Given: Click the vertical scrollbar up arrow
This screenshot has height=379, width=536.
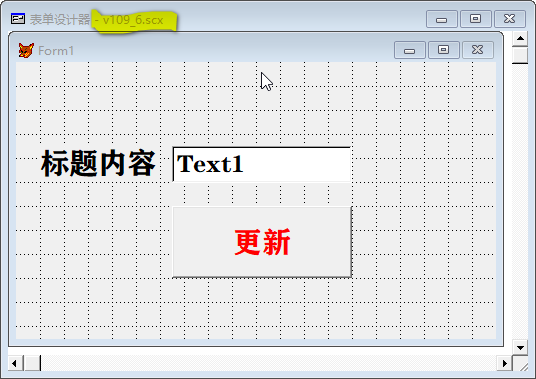Looking at the screenshot, I should (520, 38).
